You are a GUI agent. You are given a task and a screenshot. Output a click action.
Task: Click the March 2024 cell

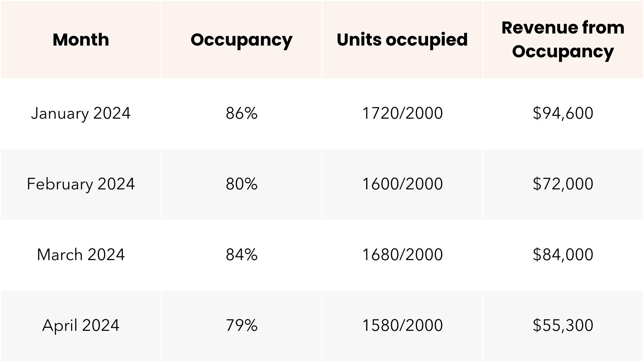tap(81, 255)
